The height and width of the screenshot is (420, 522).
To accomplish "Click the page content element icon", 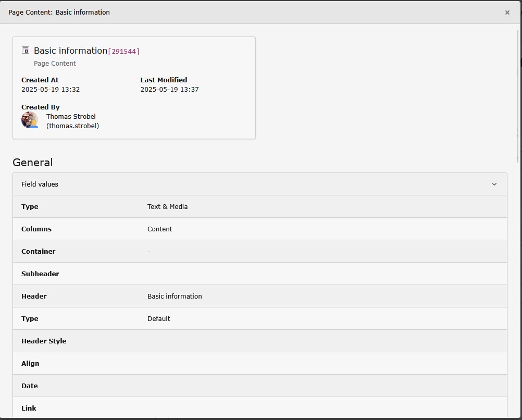I will (x=26, y=51).
